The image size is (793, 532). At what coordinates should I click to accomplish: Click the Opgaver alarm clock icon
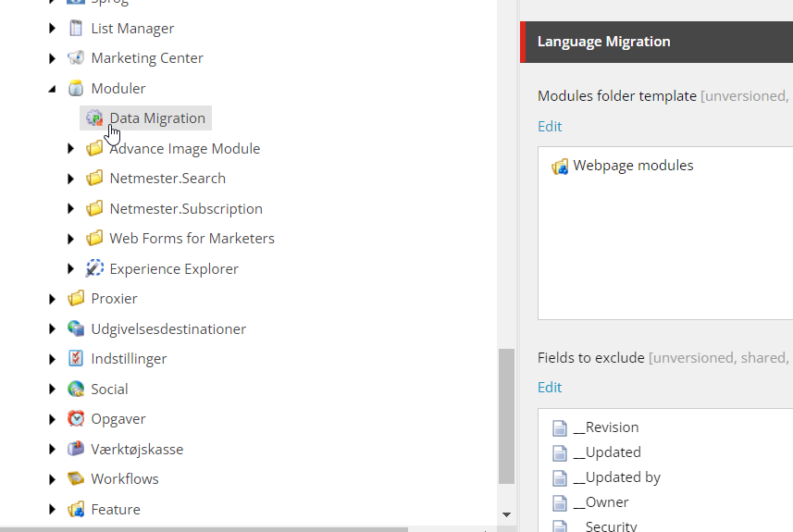[76, 419]
